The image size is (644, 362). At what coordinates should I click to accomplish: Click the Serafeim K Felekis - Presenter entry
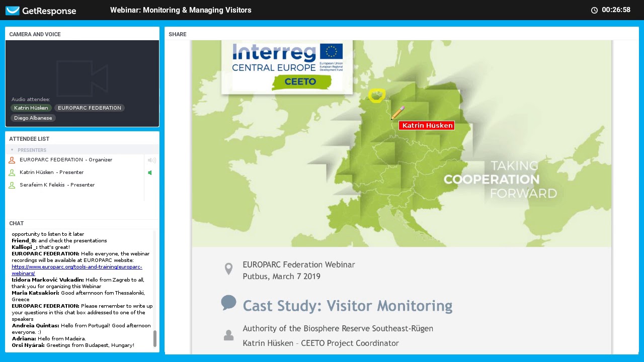(57, 185)
